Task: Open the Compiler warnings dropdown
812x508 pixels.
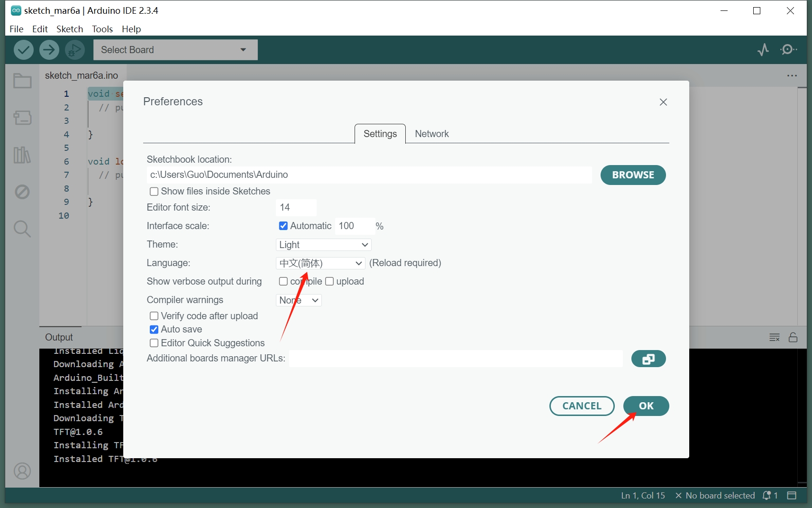Action: [x=299, y=300]
